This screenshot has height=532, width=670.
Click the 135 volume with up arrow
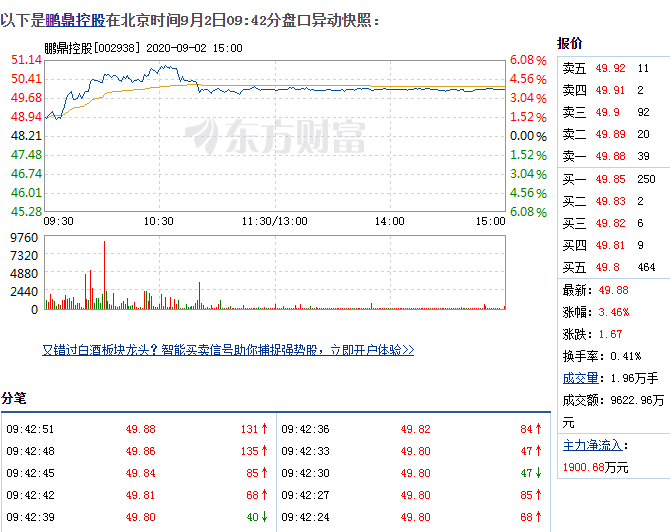(x=254, y=451)
